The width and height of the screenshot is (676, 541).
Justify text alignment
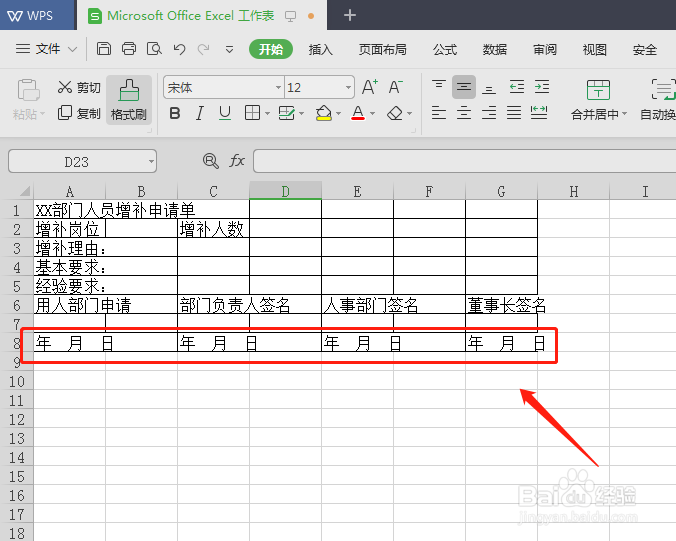514,113
